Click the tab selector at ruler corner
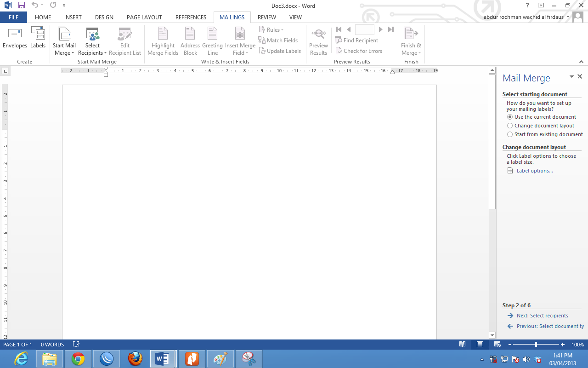Screen dimensions: 588x368 (5, 71)
